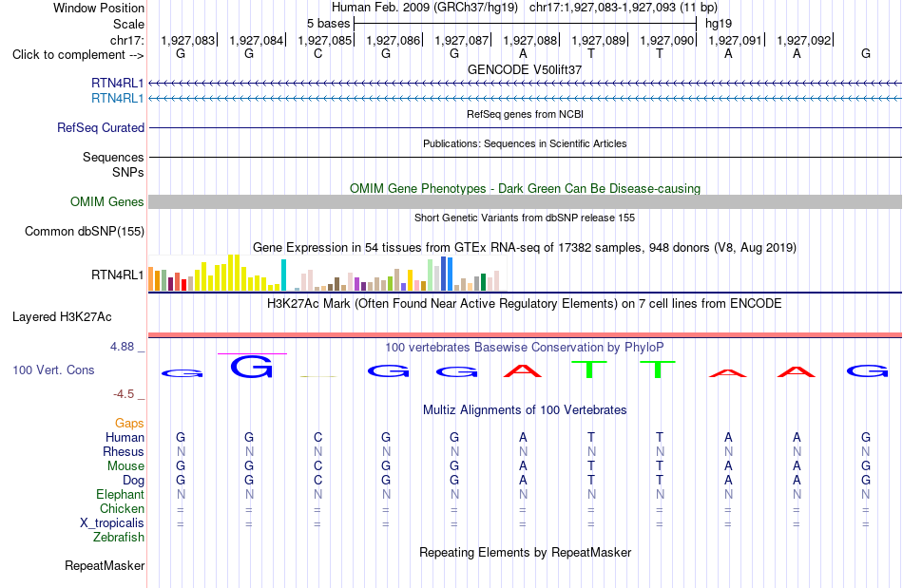Click coordinate label 1,927,084
Image resolution: width=903 pixels, height=588 pixels.
click(x=257, y=40)
